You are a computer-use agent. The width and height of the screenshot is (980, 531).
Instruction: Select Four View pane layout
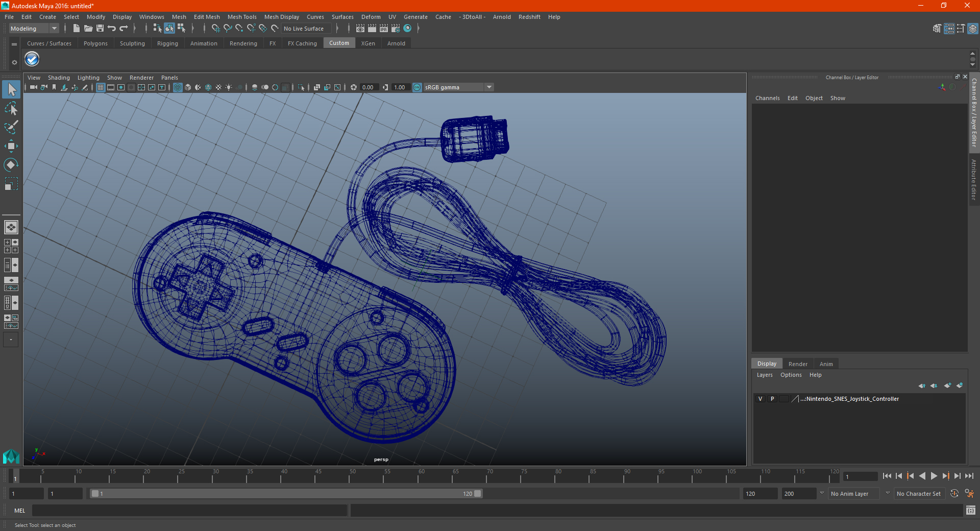(11, 246)
